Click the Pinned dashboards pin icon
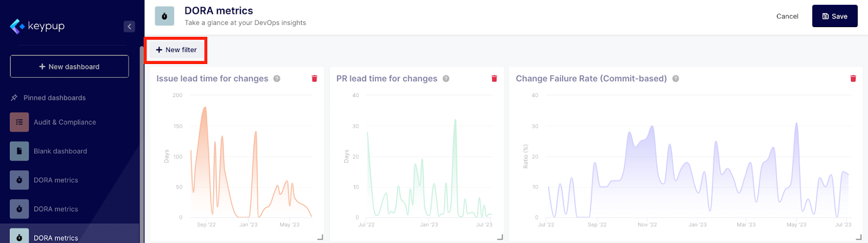 pyautogui.click(x=14, y=98)
